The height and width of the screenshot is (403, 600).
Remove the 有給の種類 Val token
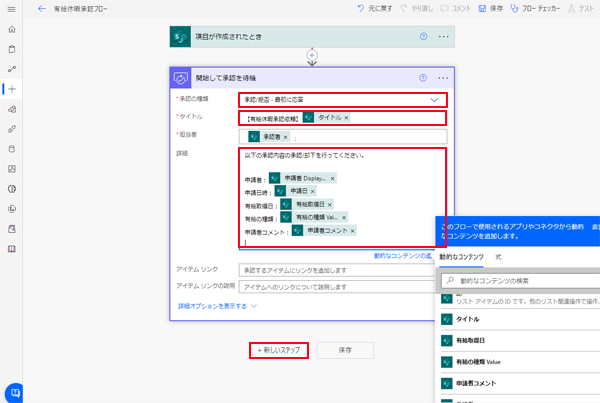tap(344, 218)
